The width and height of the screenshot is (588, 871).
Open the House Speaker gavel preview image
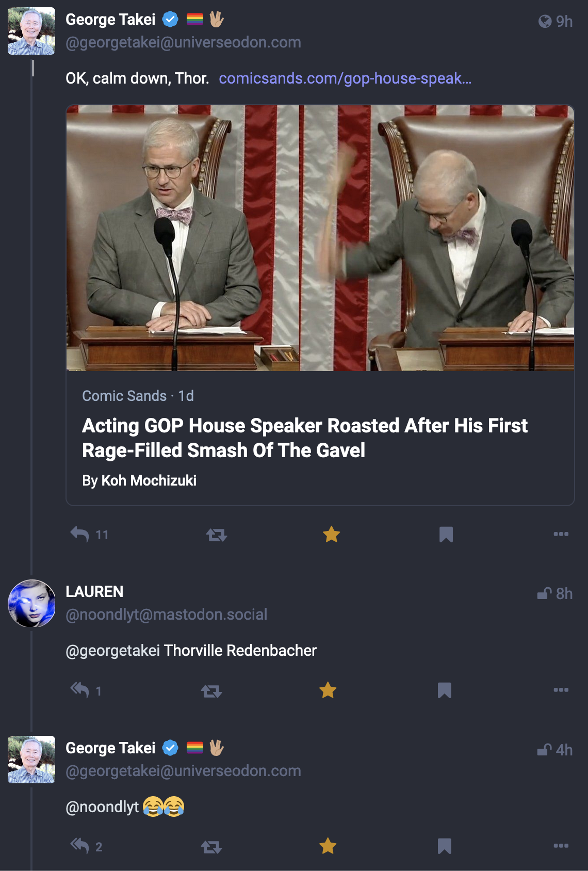point(320,238)
